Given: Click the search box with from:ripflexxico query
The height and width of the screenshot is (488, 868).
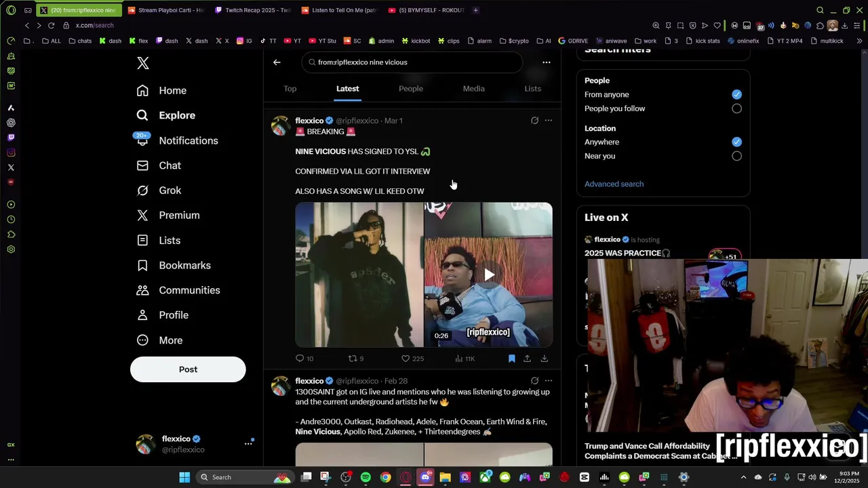Looking at the screenshot, I should point(412,62).
